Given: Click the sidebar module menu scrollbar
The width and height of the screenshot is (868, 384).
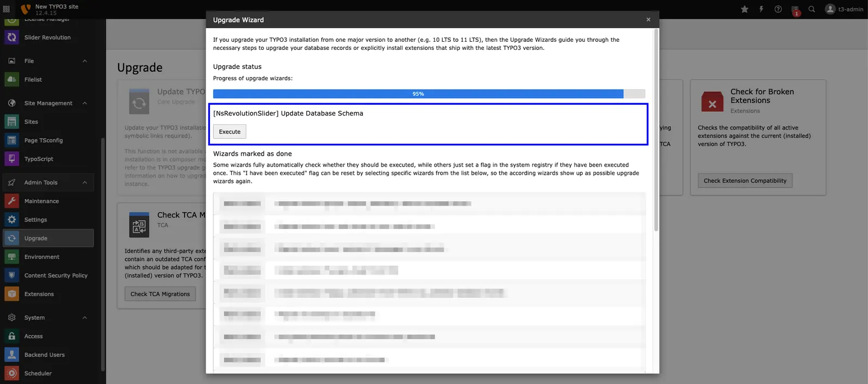Looking at the screenshot, I should click(x=103, y=255).
